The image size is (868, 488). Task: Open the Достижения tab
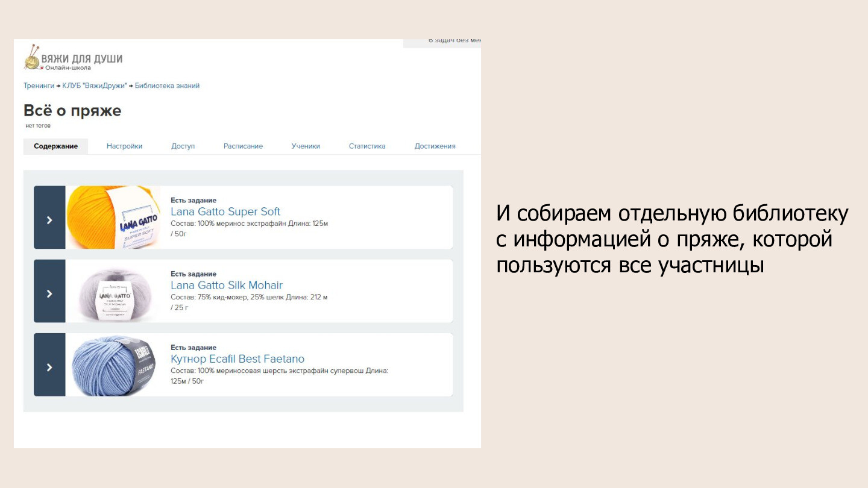coord(435,146)
